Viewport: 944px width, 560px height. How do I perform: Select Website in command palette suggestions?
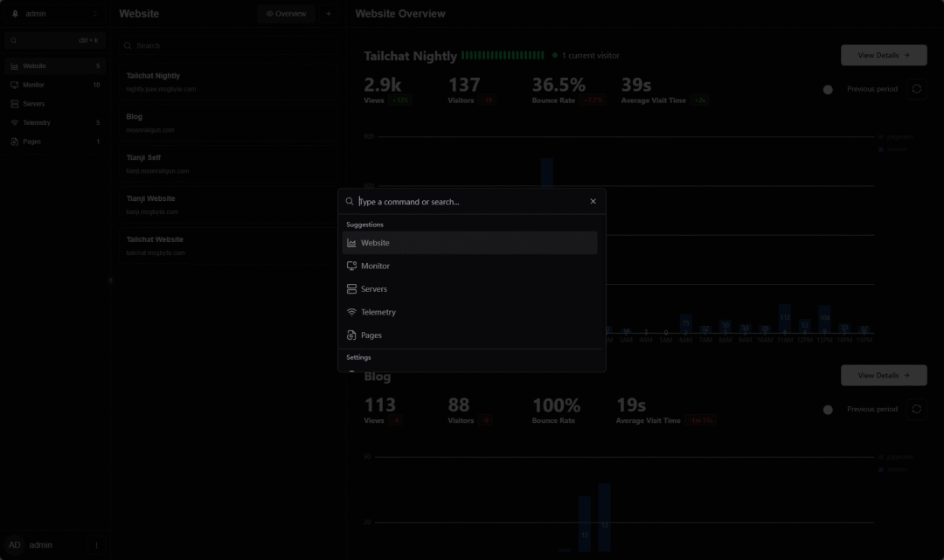click(469, 243)
